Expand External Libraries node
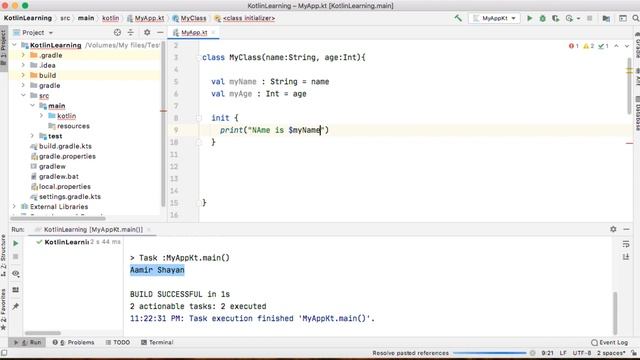 15,207
